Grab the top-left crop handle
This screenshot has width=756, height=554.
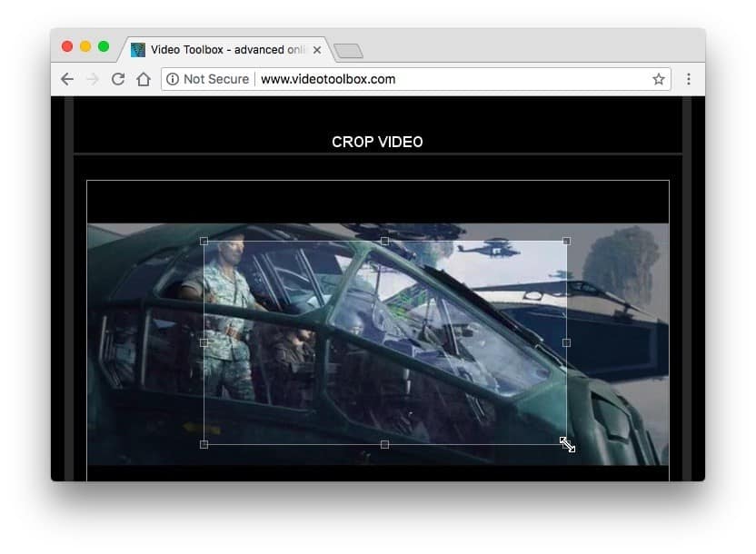204,242
